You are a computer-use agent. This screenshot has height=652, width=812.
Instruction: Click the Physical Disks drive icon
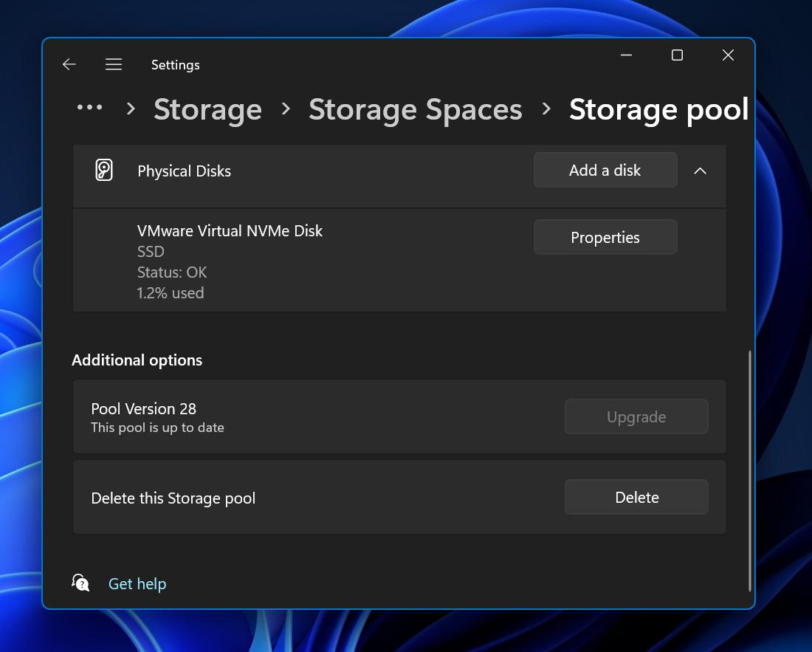click(104, 169)
